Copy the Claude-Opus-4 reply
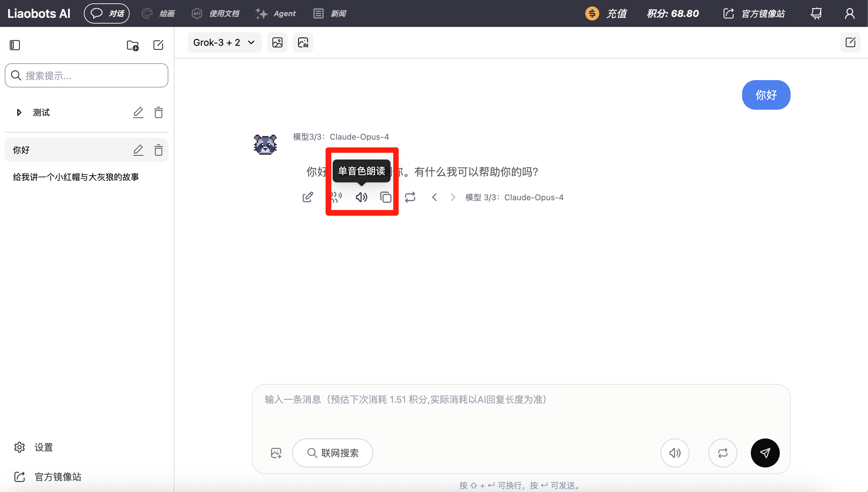 point(386,197)
